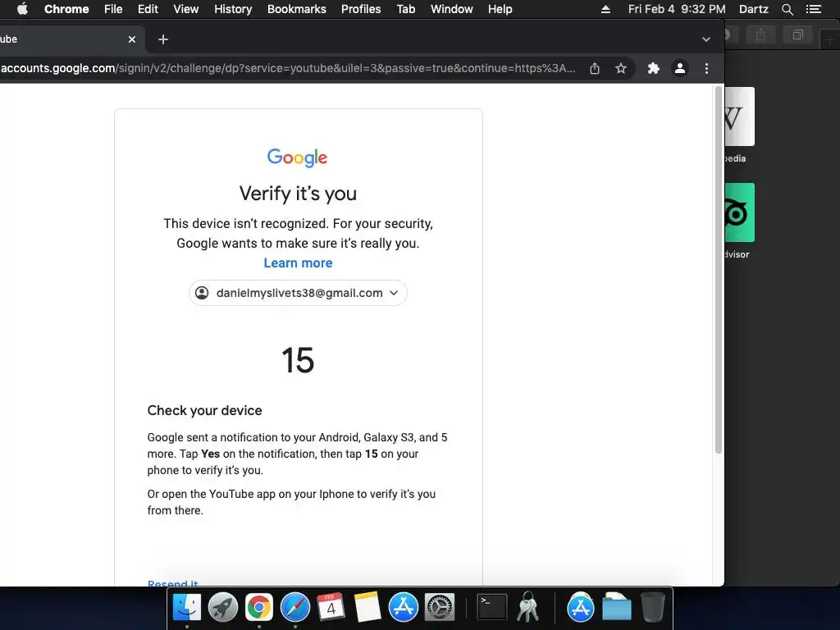Open the File menu
This screenshot has height=630, width=840.
click(113, 9)
